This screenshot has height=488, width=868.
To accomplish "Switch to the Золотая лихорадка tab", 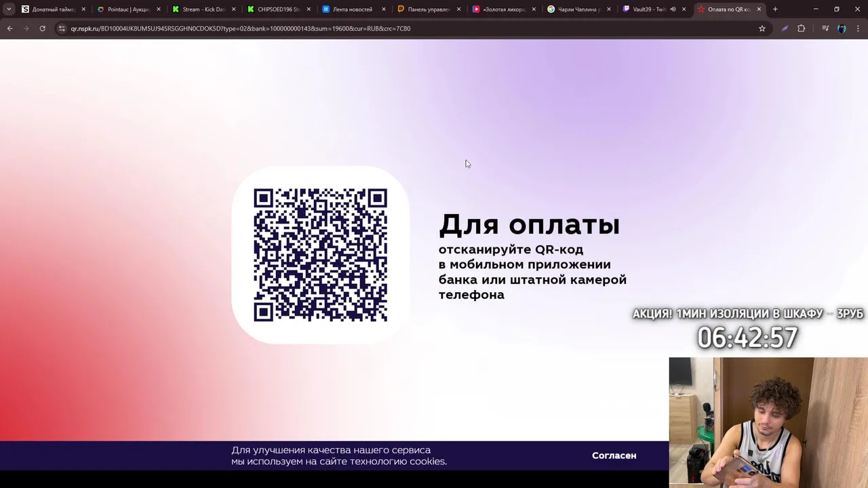I will click(x=503, y=9).
